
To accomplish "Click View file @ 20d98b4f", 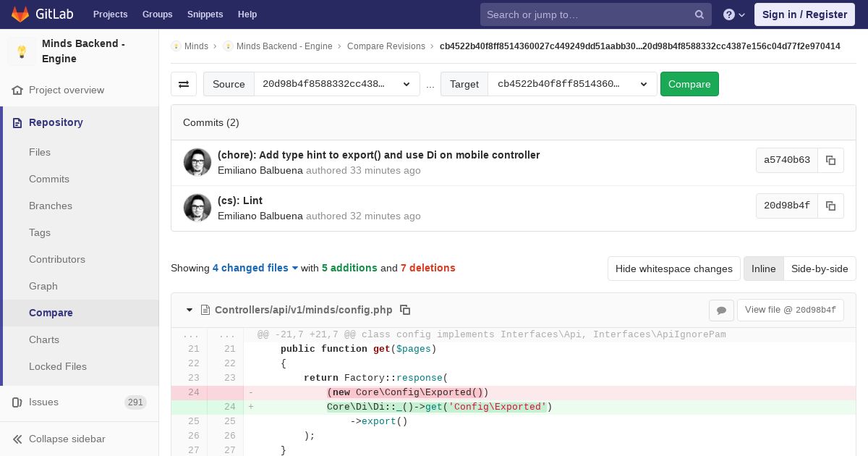I will (x=791, y=310).
